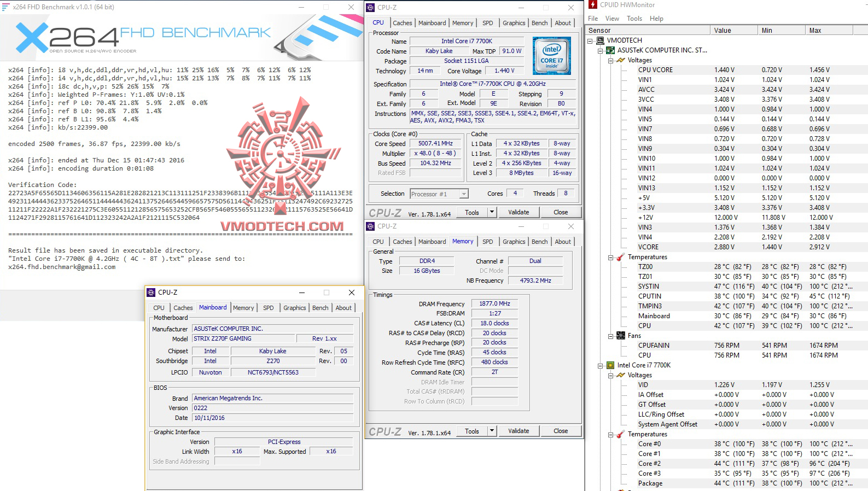Open the Tools menu in HWMonitor

(x=634, y=19)
